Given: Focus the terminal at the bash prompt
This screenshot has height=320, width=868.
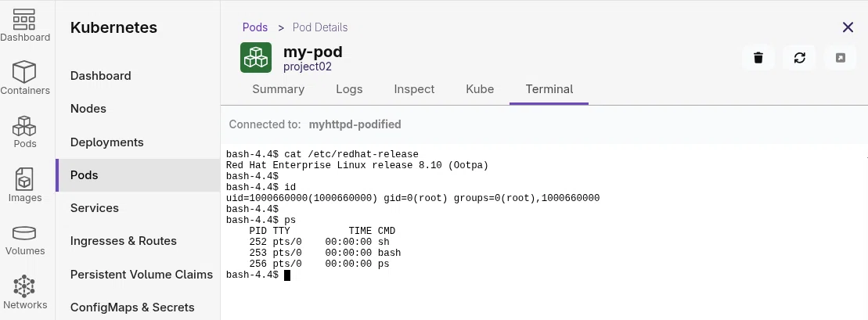Looking at the screenshot, I should tap(286, 275).
